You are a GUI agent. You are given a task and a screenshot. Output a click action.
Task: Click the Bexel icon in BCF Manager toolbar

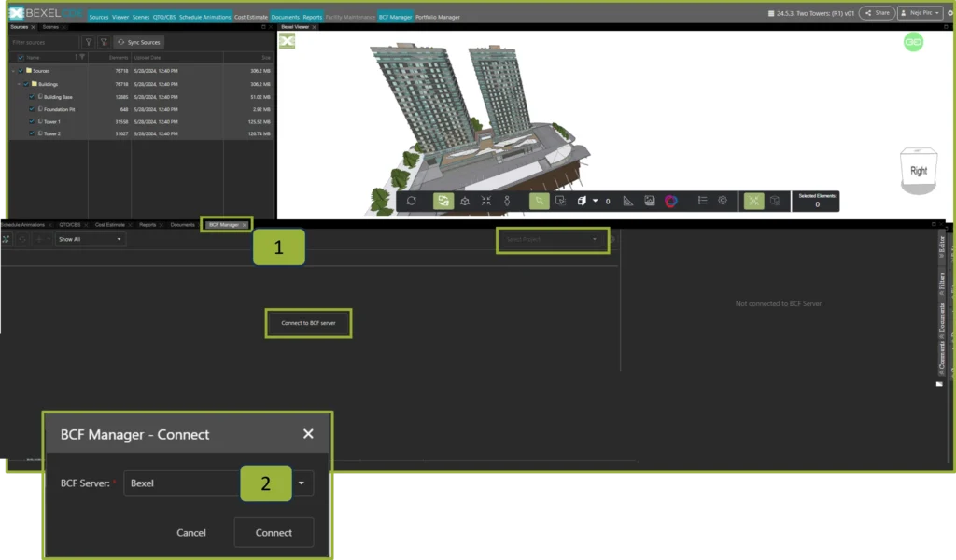7,240
